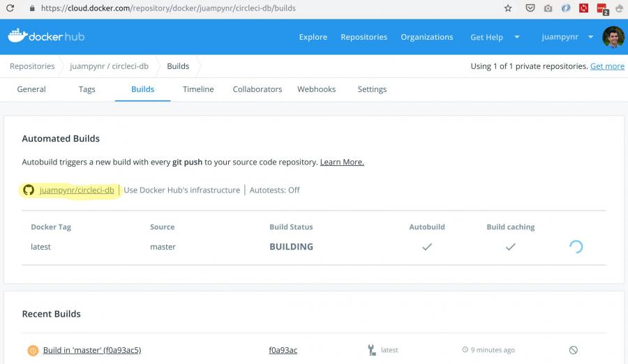Switch to the Webhooks tab
This screenshot has width=628, height=364.
coord(316,89)
